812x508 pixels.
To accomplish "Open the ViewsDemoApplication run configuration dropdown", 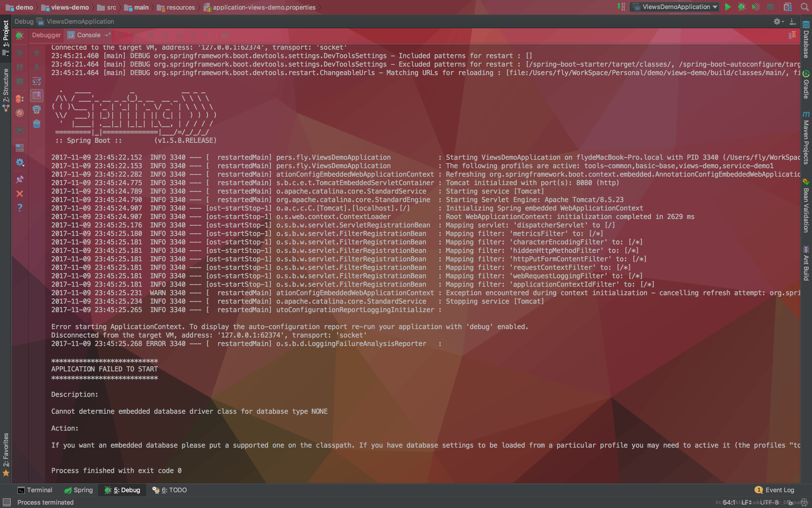I will coord(674,7).
